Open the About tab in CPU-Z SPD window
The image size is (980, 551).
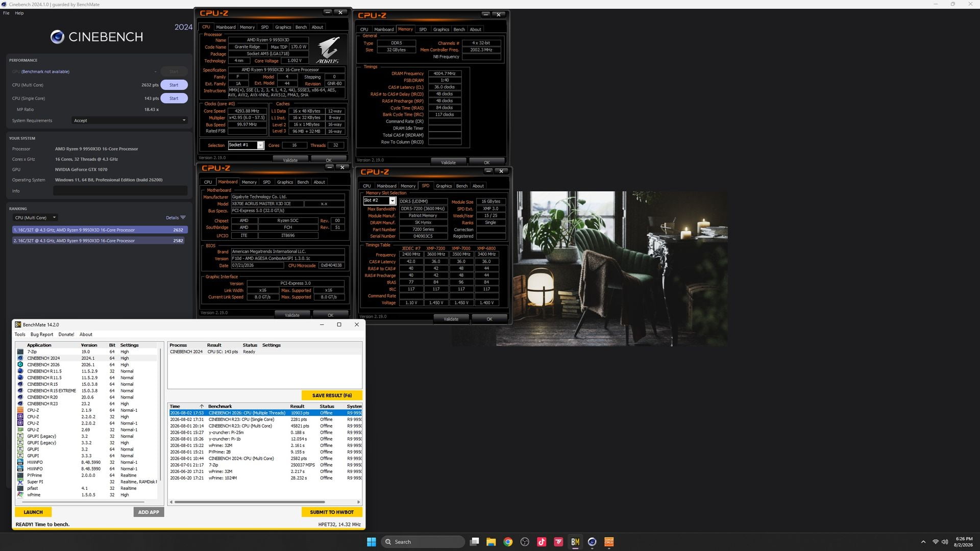point(478,186)
